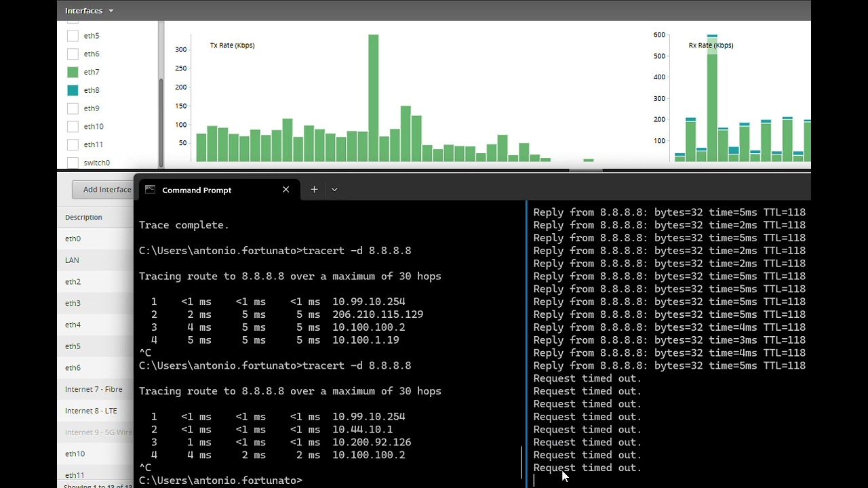
Task: Enable the eth6 checkbox
Action: 73,54
